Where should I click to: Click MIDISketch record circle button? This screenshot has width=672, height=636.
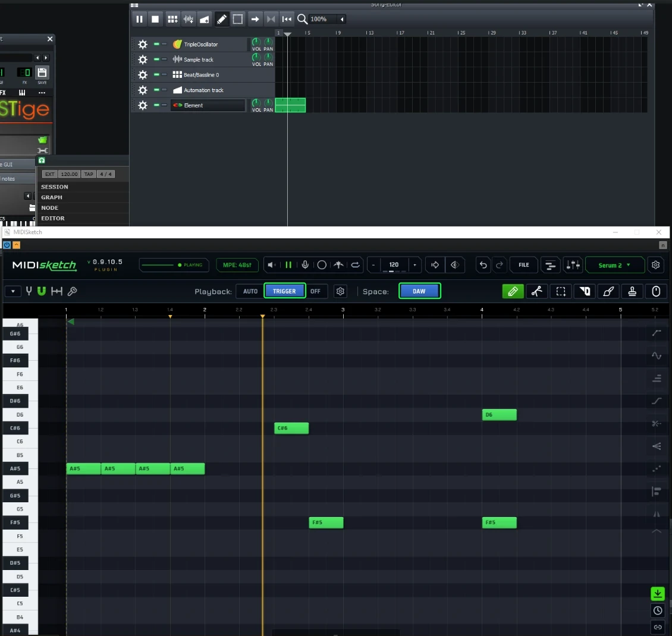(x=322, y=265)
